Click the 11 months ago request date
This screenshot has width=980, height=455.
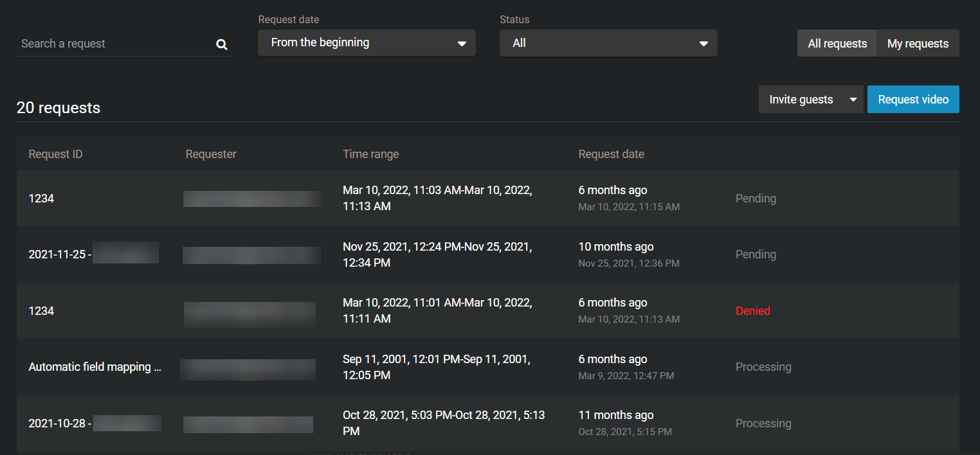pyautogui.click(x=616, y=415)
